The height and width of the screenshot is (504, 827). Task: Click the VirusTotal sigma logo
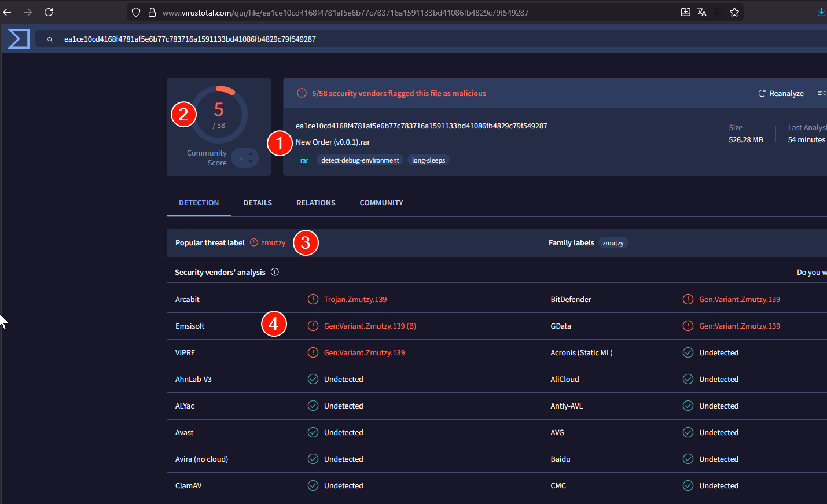tap(19, 39)
